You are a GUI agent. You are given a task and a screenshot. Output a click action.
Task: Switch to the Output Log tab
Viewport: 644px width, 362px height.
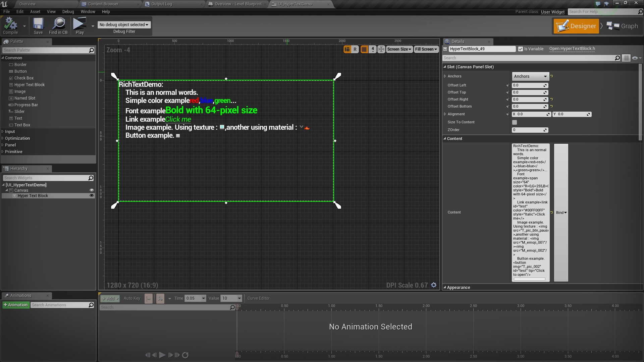click(162, 4)
